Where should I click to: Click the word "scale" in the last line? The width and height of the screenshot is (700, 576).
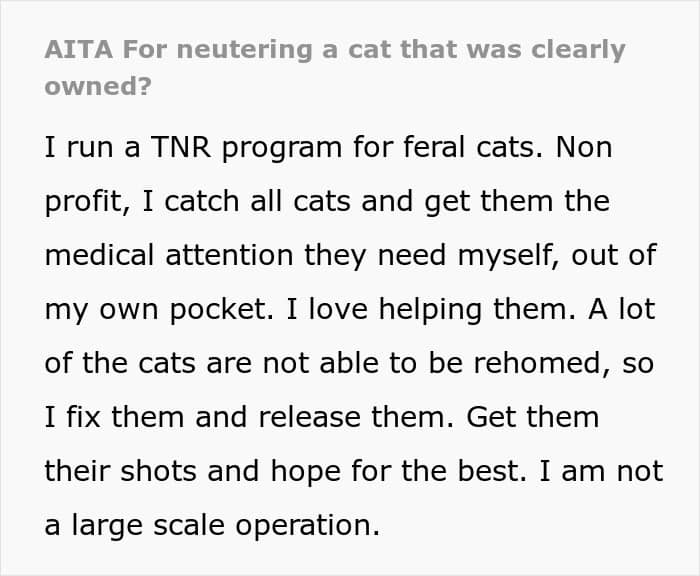189,525
